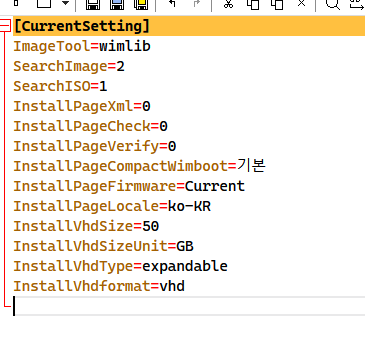Cut selection with the scissors icon

click(228, 3)
